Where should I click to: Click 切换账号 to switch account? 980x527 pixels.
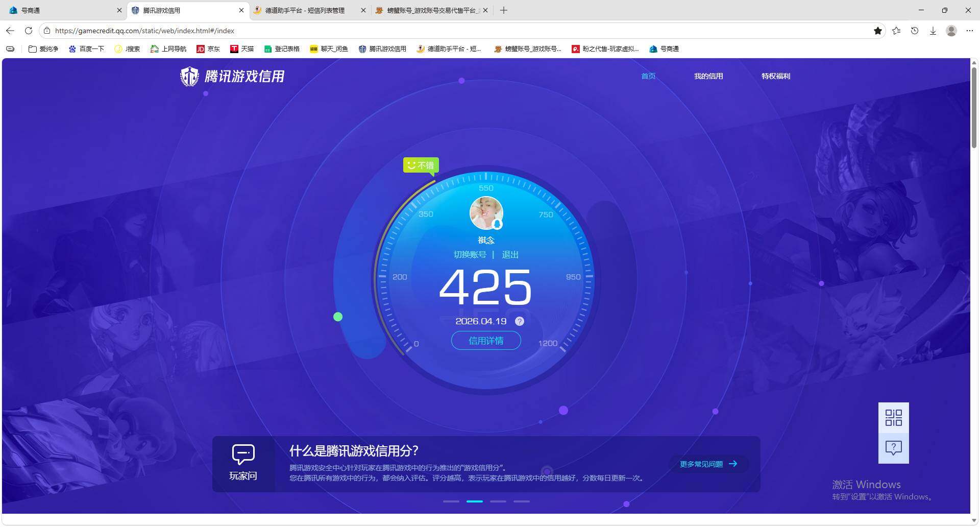click(470, 254)
